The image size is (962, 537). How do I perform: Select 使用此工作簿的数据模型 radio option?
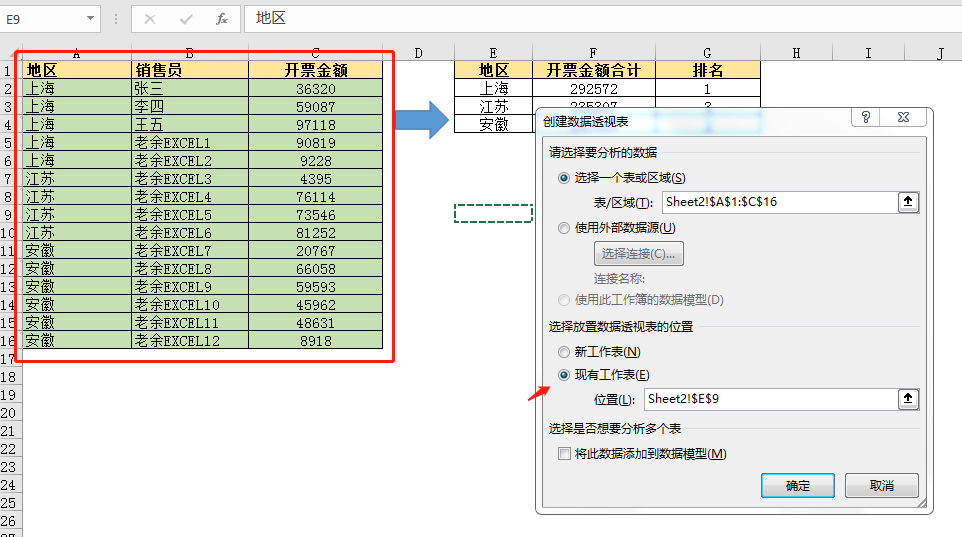coord(564,300)
